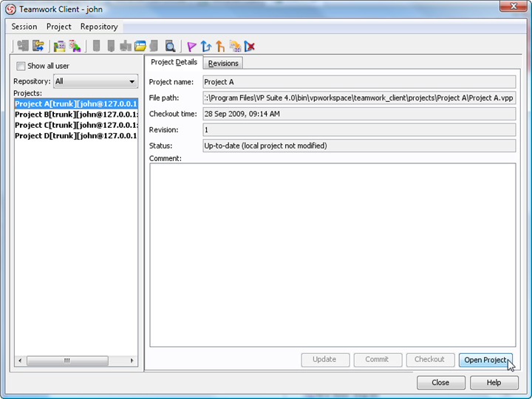Click the Project name field

tap(359, 82)
